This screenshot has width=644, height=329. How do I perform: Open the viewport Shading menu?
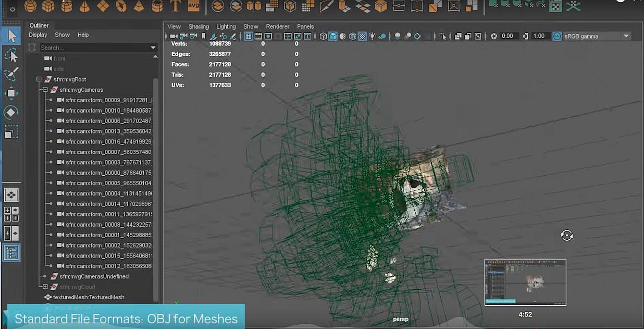[199, 27]
